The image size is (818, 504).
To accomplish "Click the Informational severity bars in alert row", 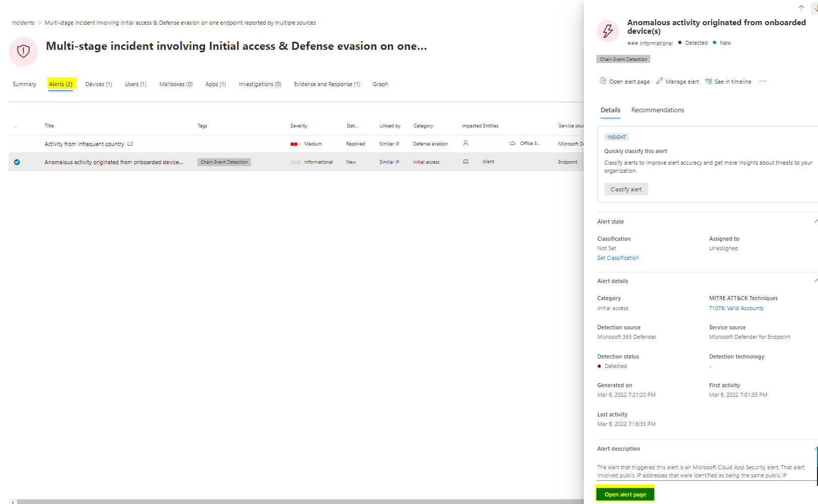I will (295, 162).
